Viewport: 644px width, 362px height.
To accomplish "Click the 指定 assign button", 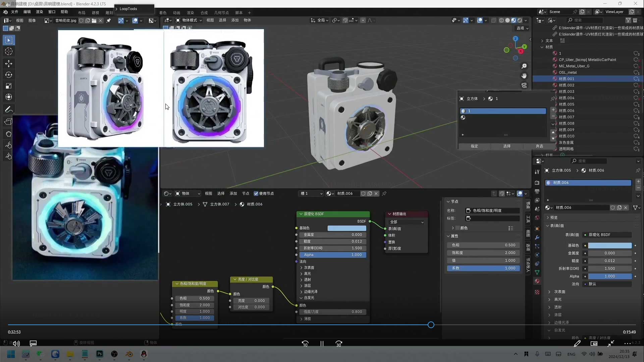I will [474, 146].
